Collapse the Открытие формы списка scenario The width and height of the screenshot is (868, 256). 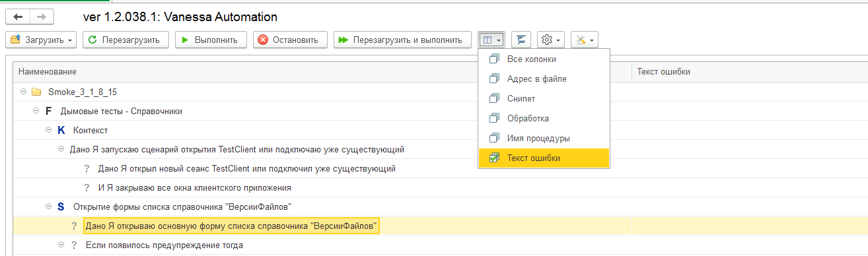tap(48, 207)
